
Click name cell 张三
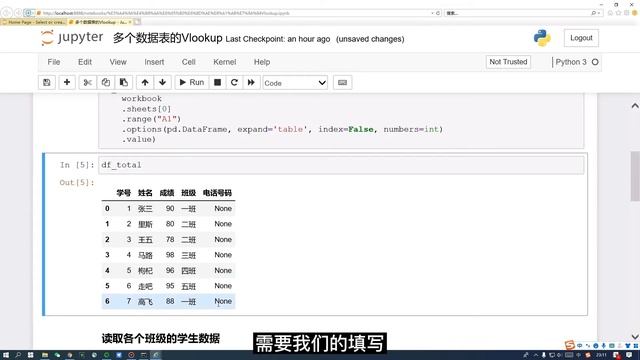click(x=145, y=209)
